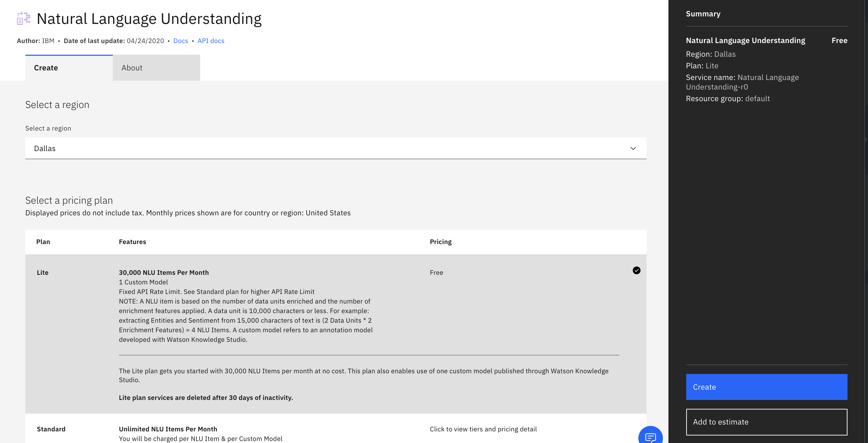Click the blue Create button
The width and height of the screenshot is (868, 443).
[x=767, y=387]
